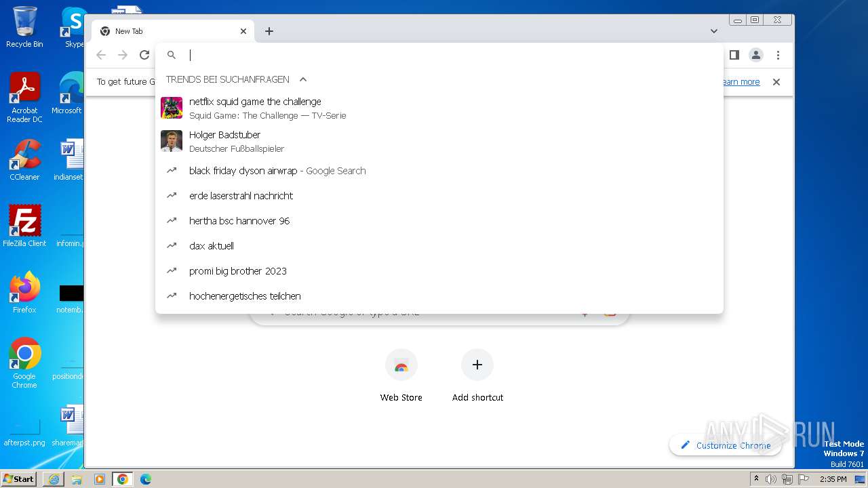Choose suggestion black friday dyson airwrap
The image size is (868, 488).
click(439, 171)
